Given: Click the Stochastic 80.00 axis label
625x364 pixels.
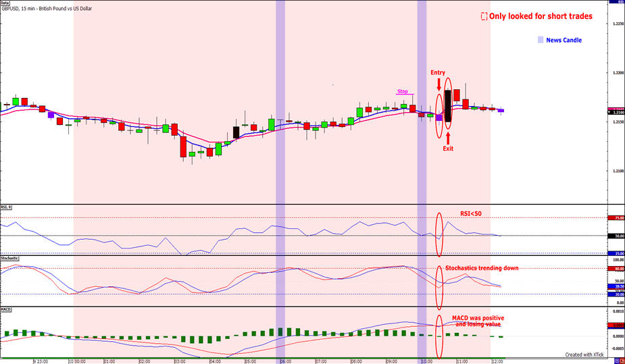Looking at the screenshot, I should [616, 268].
